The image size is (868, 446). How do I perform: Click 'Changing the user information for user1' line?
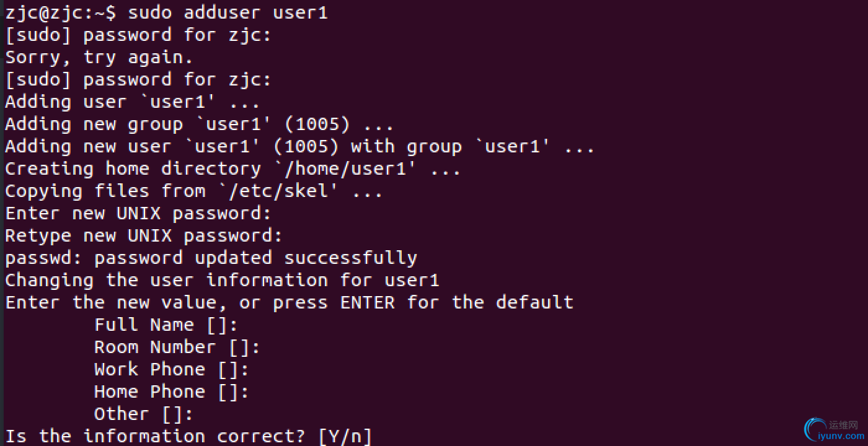(x=222, y=281)
